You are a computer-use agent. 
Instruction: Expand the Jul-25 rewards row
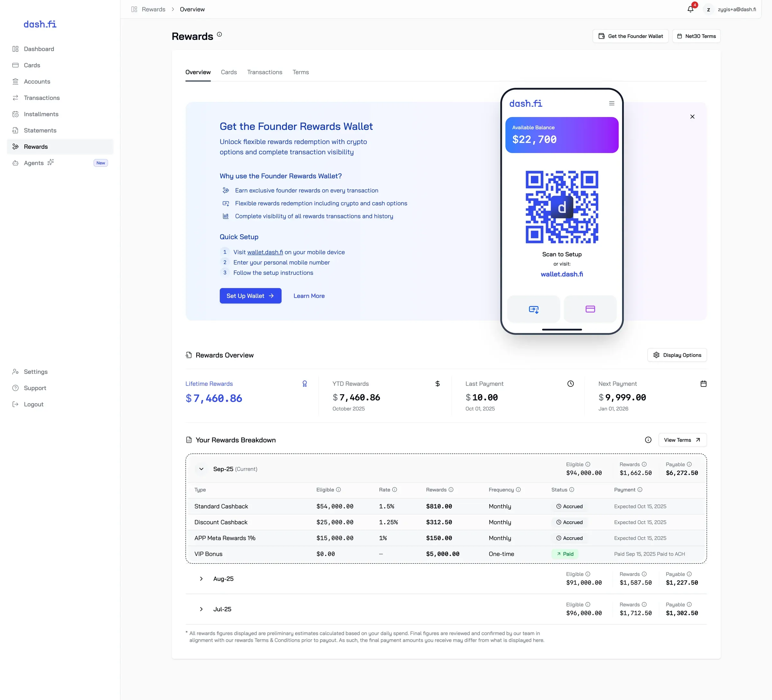coord(201,609)
